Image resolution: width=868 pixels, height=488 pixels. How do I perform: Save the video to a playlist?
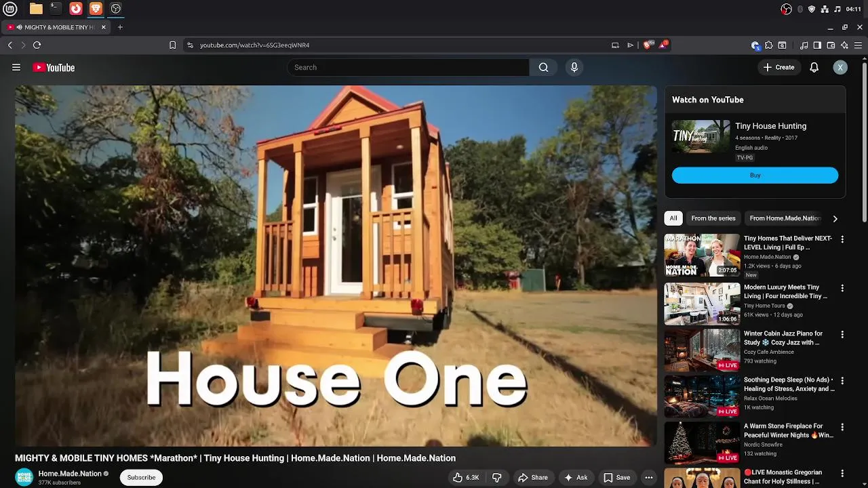[x=616, y=477]
